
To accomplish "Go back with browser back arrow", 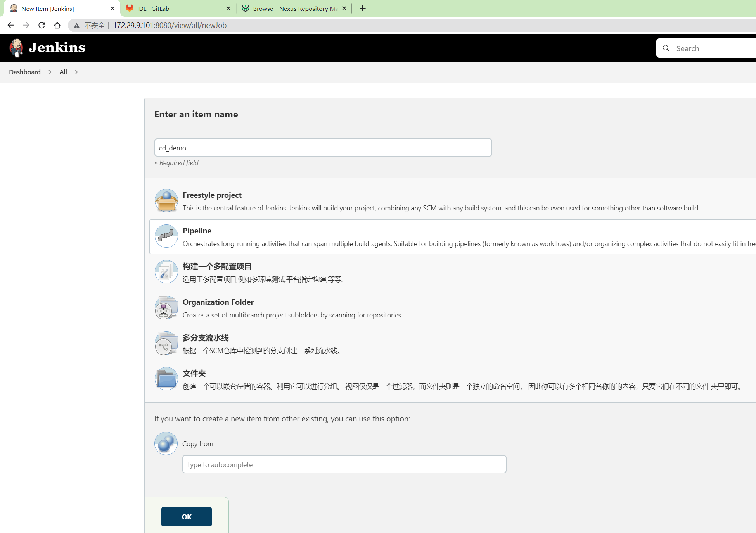I will click(10, 25).
